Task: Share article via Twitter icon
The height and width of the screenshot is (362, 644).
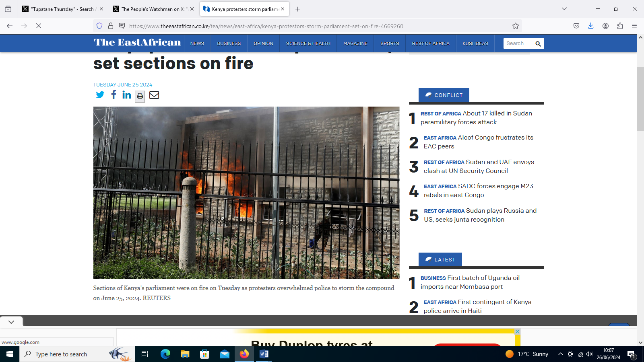Action: [100, 95]
